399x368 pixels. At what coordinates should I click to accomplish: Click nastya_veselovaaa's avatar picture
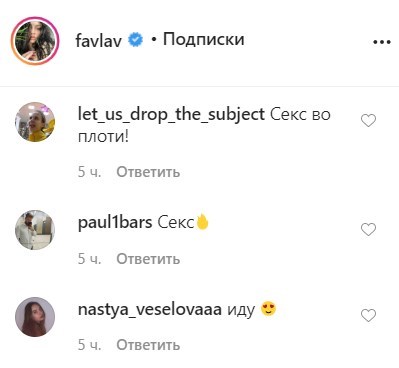pos(35,317)
